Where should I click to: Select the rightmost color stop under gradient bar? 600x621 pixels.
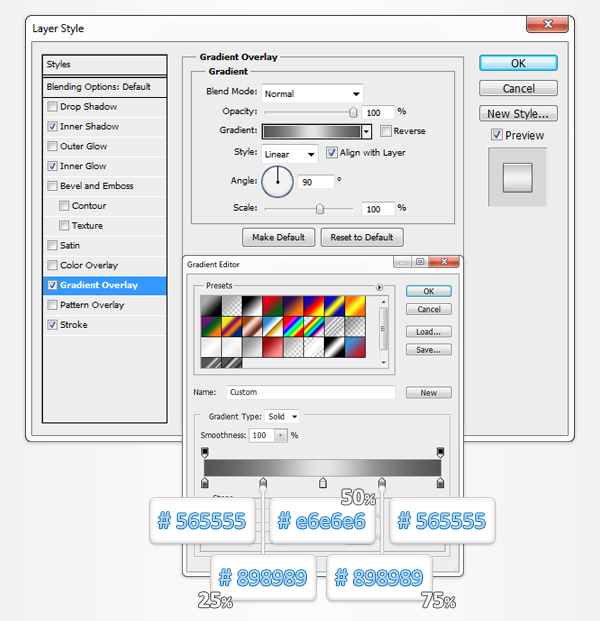tap(440, 482)
